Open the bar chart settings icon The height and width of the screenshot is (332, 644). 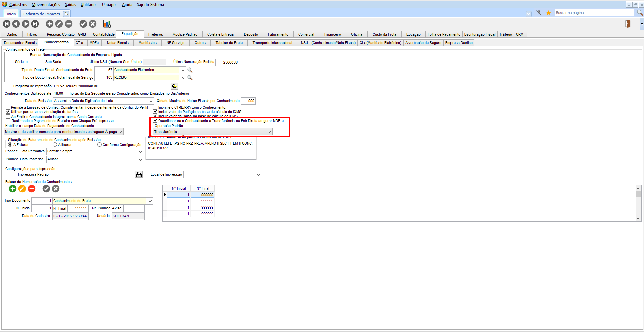pyautogui.click(x=107, y=24)
